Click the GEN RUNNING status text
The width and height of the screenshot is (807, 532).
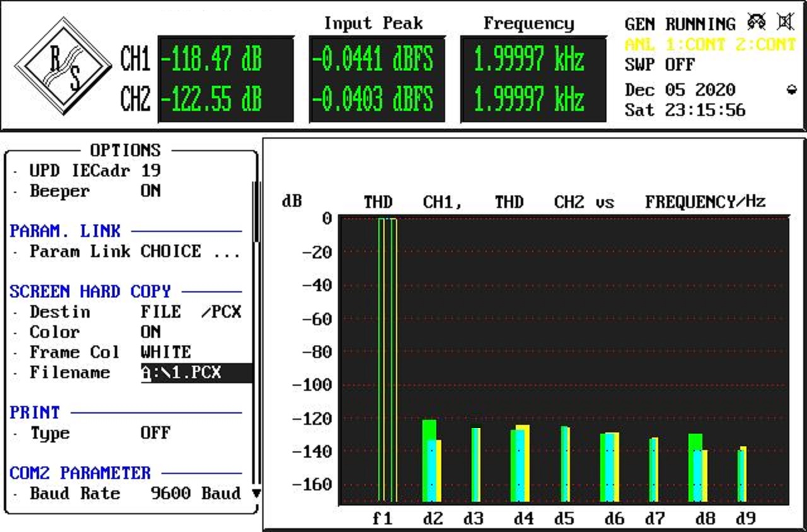tap(680, 25)
